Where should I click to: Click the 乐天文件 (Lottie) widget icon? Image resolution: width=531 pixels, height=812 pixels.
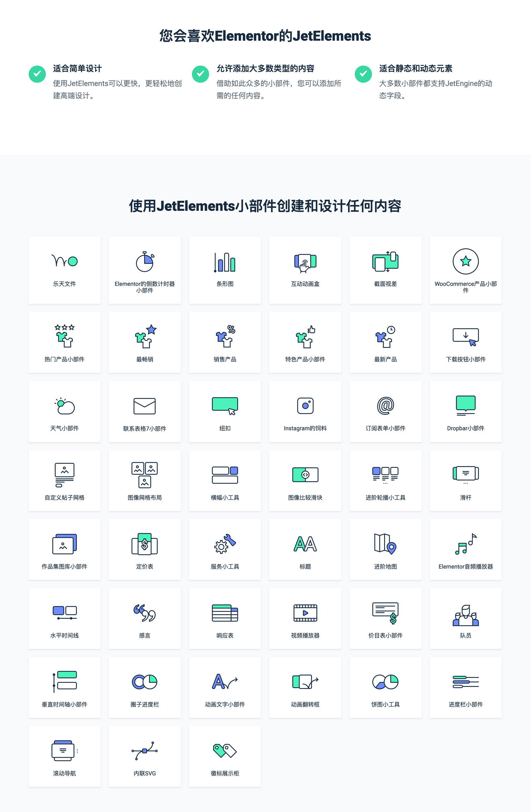pos(64,261)
